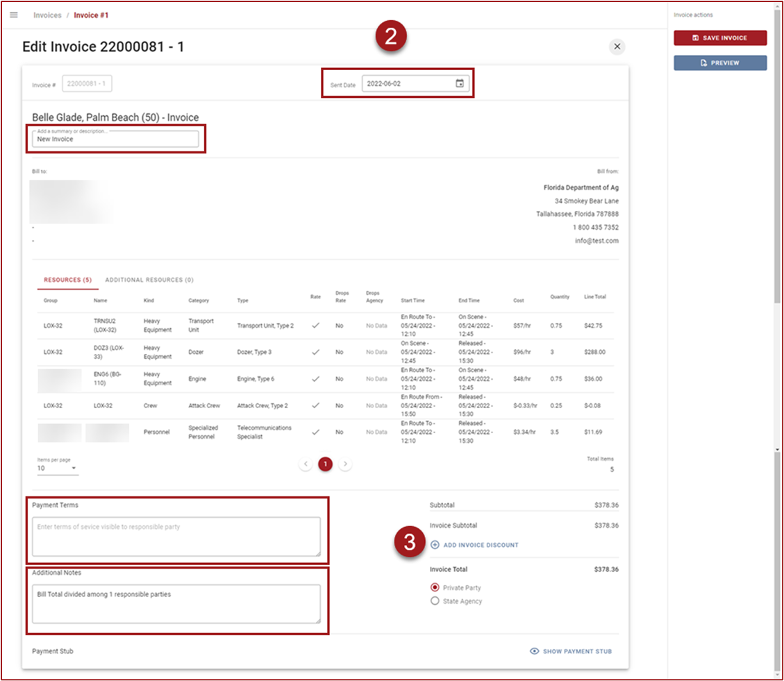Go to previous page of resources
Screen dimensions: 784x681
tap(306, 464)
